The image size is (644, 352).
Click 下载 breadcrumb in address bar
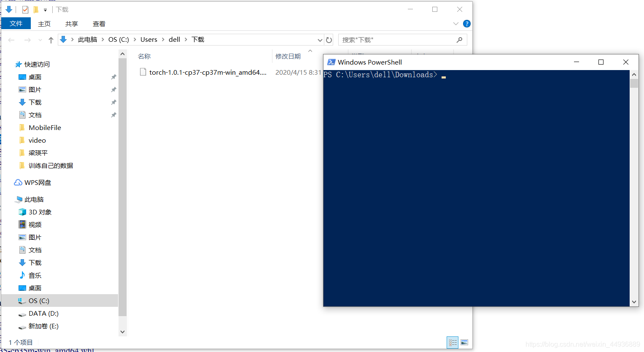click(198, 39)
